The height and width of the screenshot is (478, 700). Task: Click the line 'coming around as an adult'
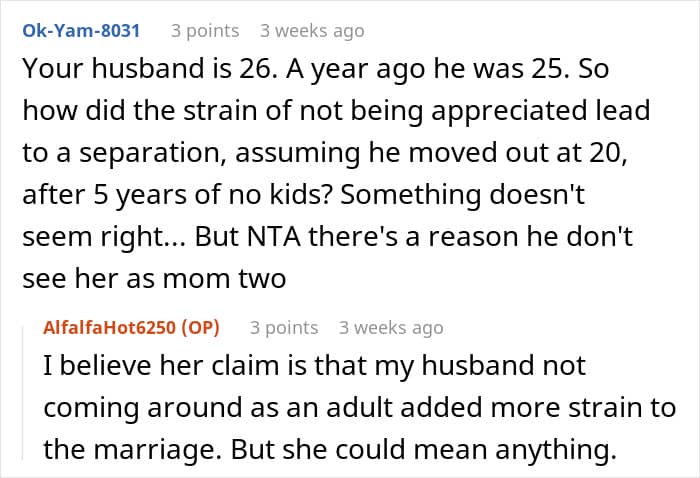click(360, 408)
